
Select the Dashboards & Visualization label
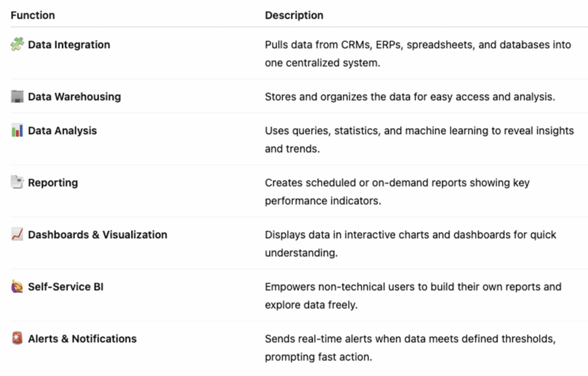pyautogui.click(x=98, y=235)
